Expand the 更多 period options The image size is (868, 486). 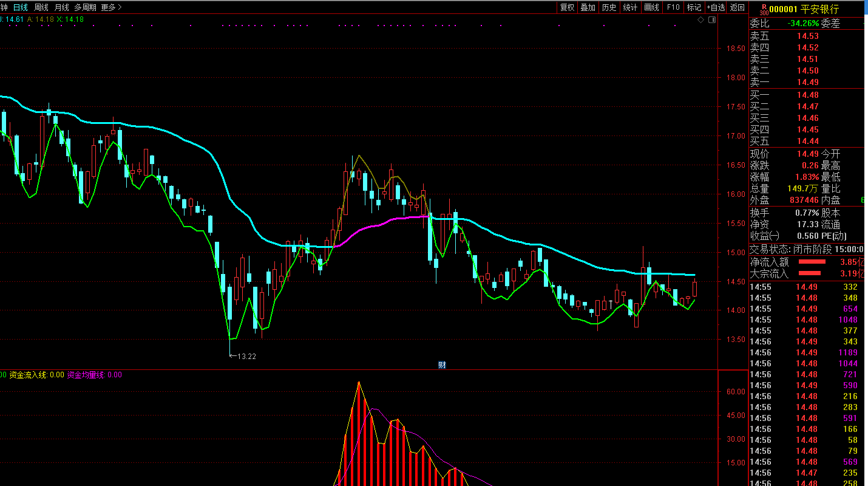click(x=110, y=7)
